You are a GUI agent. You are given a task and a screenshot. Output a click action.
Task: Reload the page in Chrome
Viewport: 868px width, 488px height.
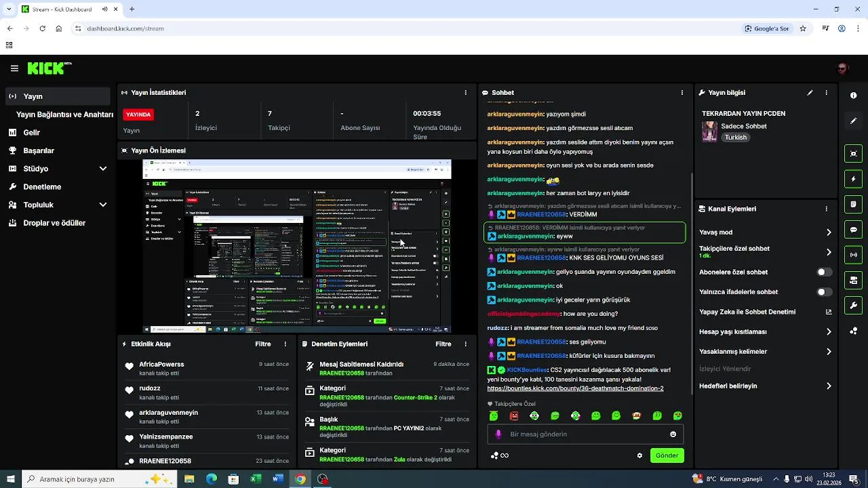click(x=42, y=28)
